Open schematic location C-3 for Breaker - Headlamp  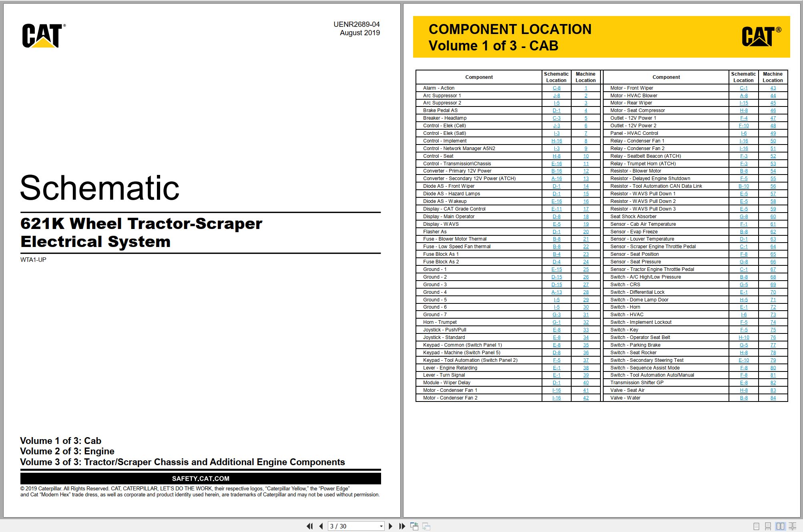556,118
